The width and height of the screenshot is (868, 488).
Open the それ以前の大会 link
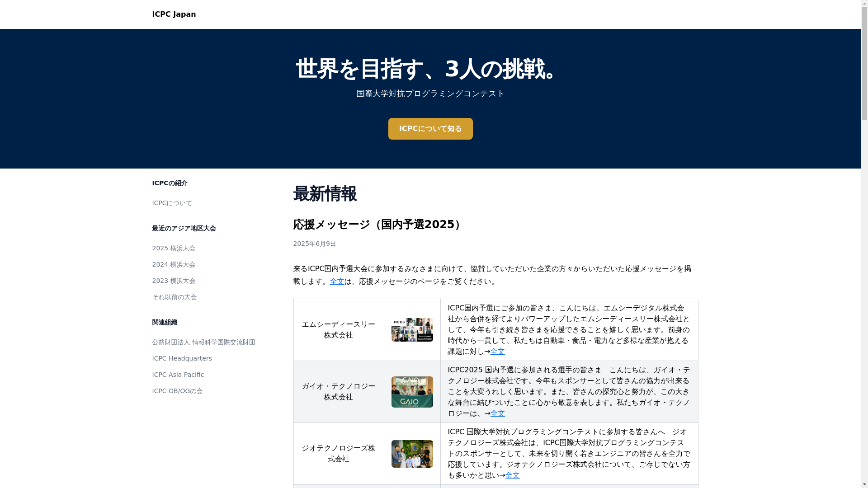coord(175,297)
